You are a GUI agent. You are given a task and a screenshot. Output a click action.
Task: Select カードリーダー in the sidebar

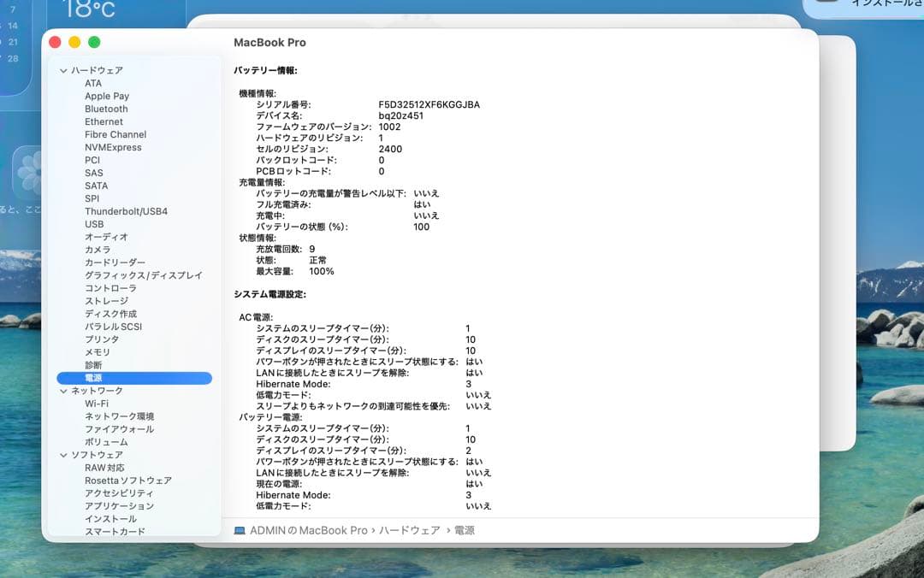(x=115, y=262)
